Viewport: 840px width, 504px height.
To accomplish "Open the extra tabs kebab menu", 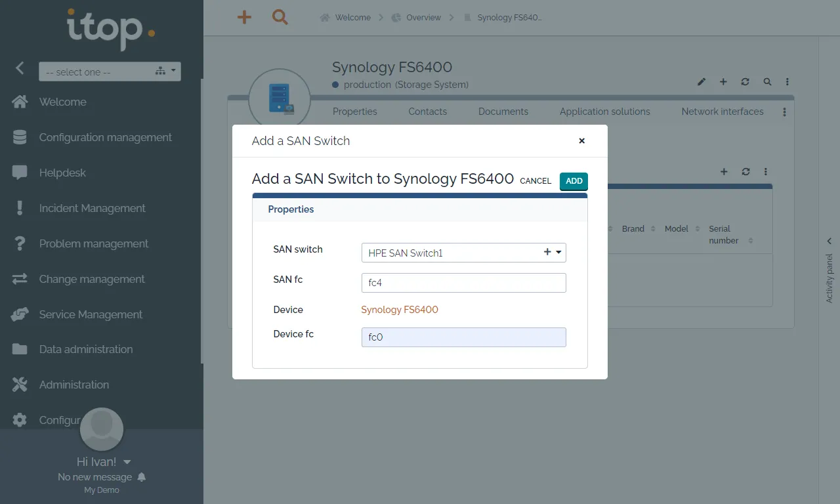I will click(x=784, y=112).
